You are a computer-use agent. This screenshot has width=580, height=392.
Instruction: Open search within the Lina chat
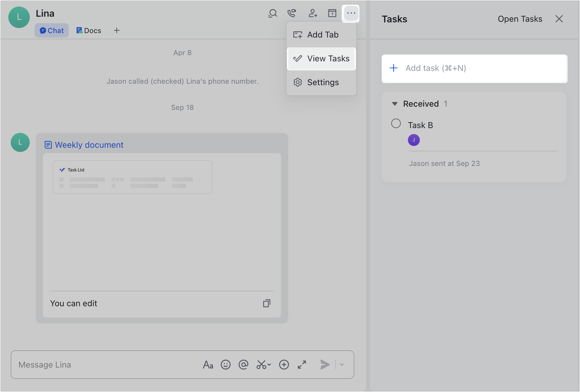point(272,13)
